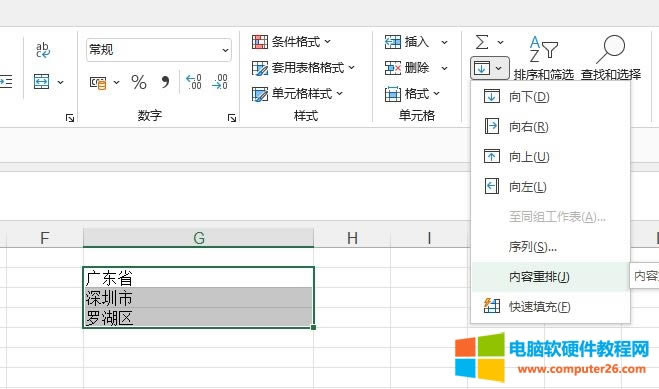
Task: Choose 向上(U) fill up
Action: point(551,157)
